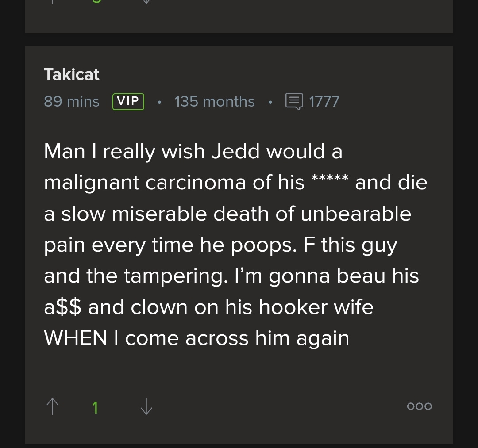Click the "a$$" text in the comment

[62, 307]
